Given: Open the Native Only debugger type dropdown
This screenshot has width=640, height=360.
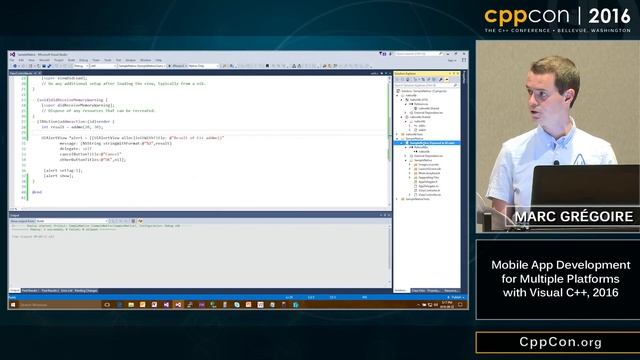Looking at the screenshot, I should pyautogui.click(x=203, y=66).
